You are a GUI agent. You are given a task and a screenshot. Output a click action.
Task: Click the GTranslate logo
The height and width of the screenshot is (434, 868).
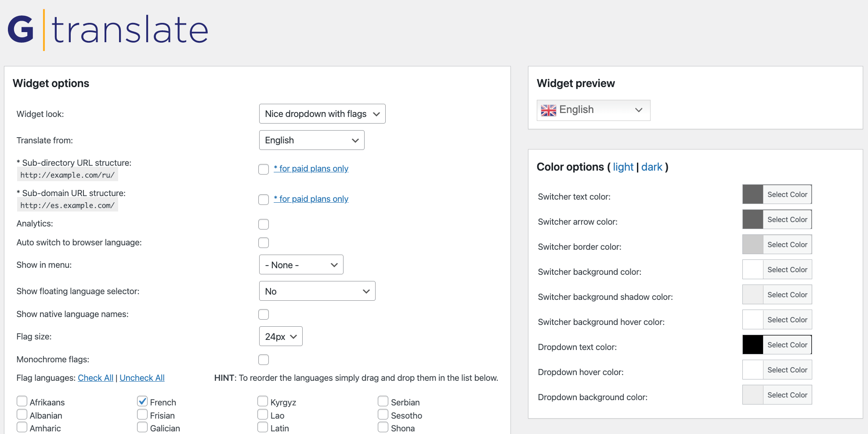[107, 29]
